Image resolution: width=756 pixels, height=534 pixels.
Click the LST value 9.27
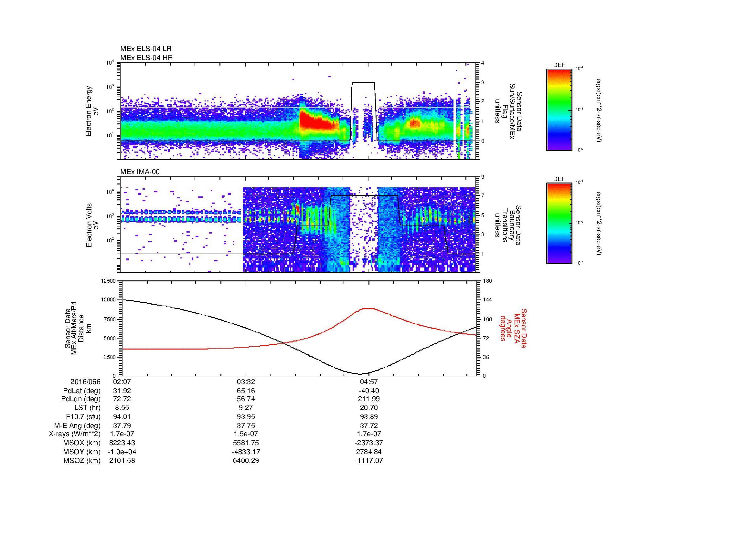tap(246, 408)
